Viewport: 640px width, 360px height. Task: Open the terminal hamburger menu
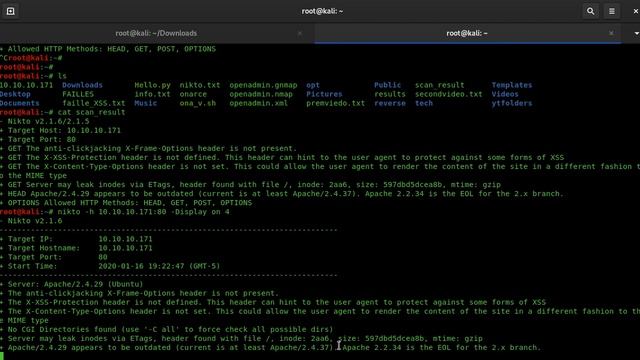coord(611,11)
